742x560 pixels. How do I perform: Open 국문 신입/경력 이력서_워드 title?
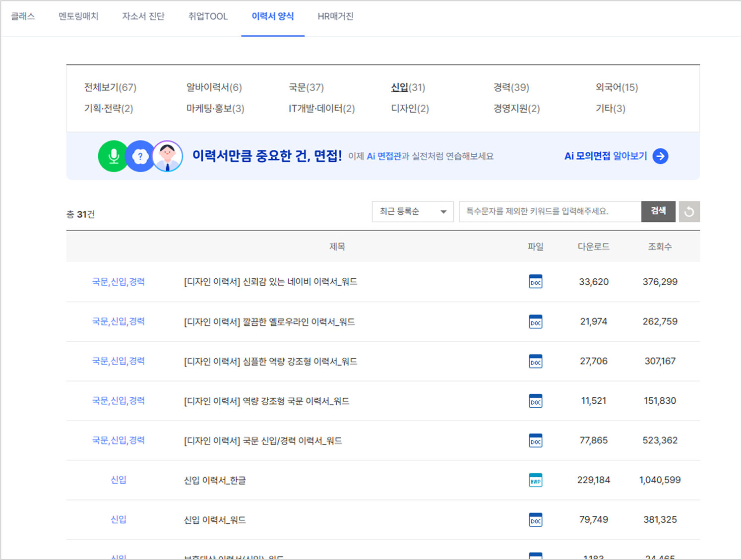tap(263, 441)
